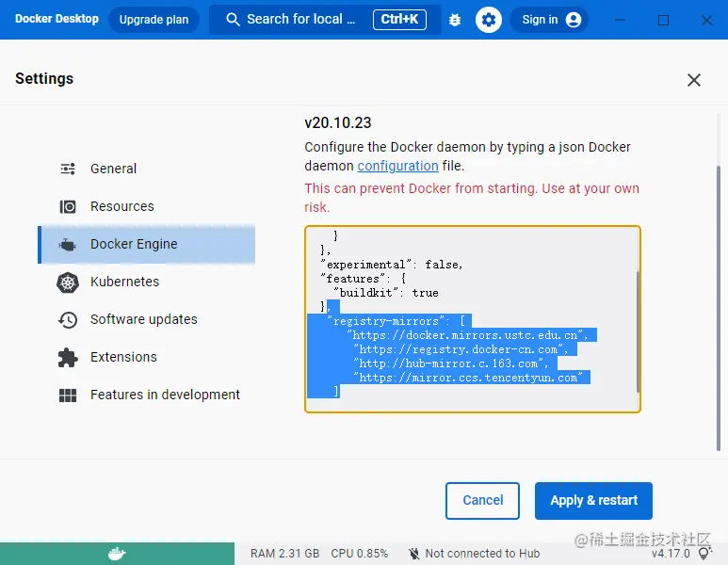Screen dimensions: 728x565
Task: Click the JSON editor inner scrollbar
Action: click(639, 332)
